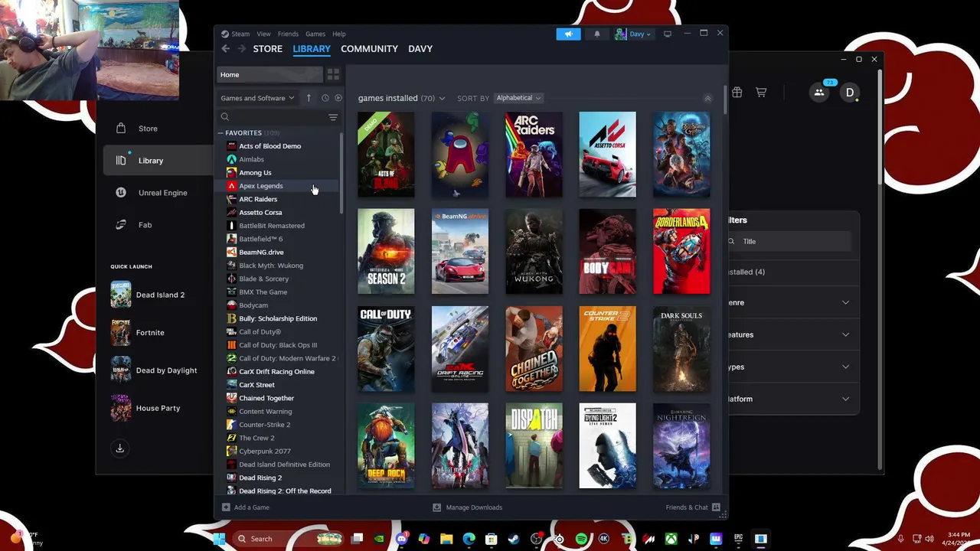The height and width of the screenshot is (551, 980).
Task: Open the Games menu
Action: (315, 34)
